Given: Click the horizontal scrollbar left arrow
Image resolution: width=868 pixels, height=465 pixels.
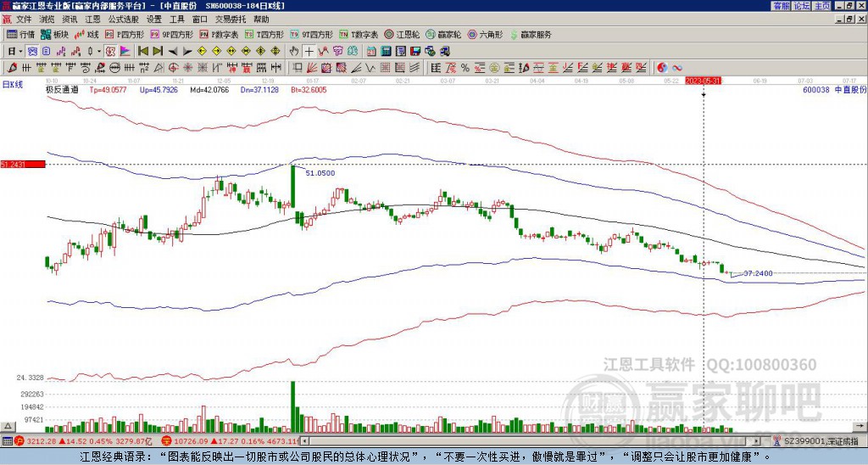Looking at the screenshot, I should point(305,441).
